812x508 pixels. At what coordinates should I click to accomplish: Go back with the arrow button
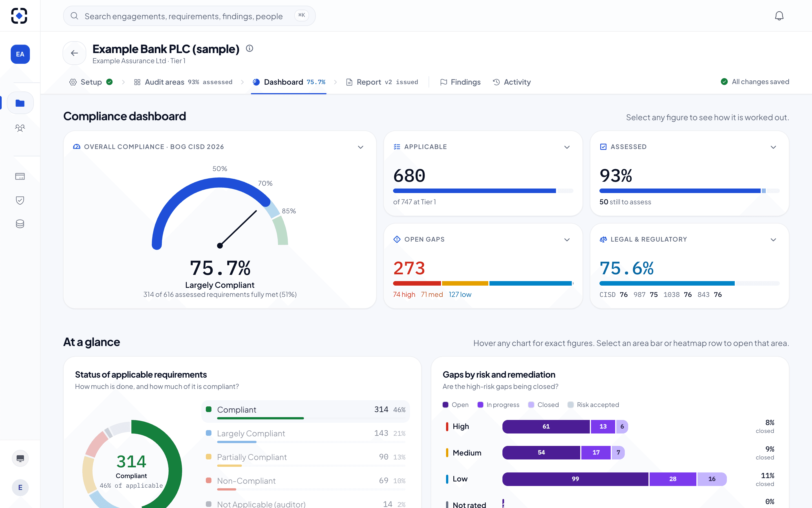tap(74, 53)
